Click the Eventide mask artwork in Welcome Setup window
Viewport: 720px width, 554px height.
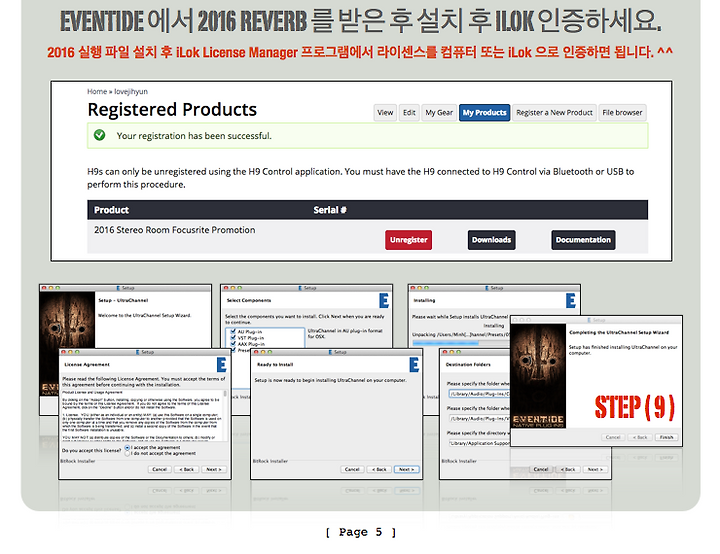[x=67, y=320]
